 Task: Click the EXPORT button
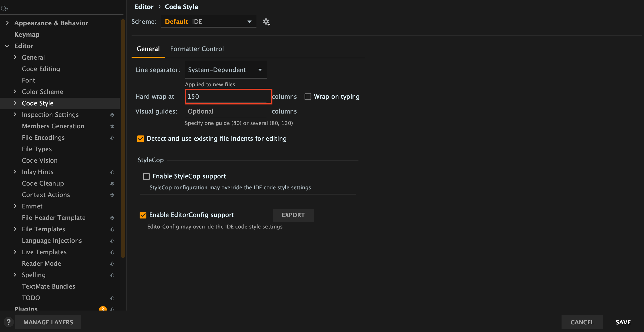tap(293, 215)
